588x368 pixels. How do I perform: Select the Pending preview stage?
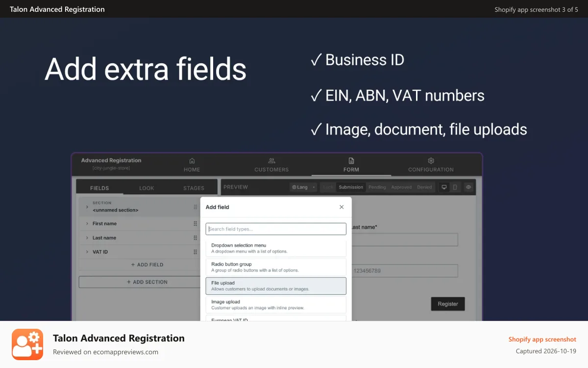pos(377,187)
